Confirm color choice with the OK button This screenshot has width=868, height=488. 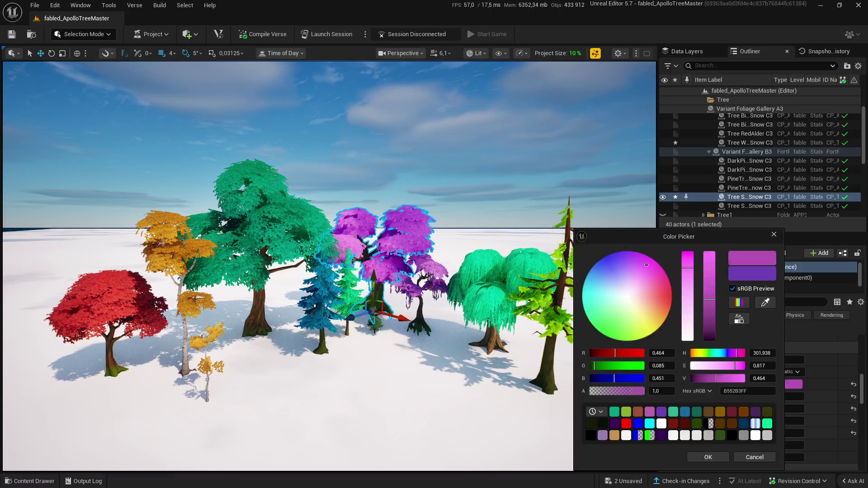(x=708, y=457)
